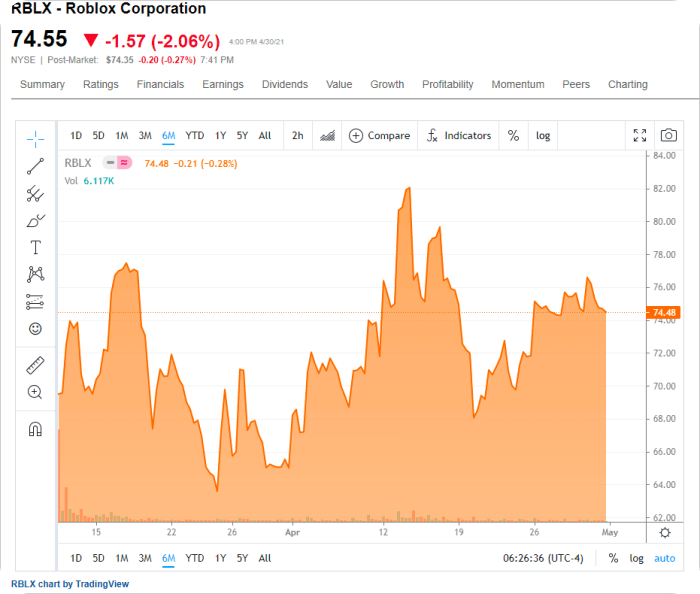Click the RBLX symbol label on chart
Screen dimensions: 700x594
click(78, 163)
